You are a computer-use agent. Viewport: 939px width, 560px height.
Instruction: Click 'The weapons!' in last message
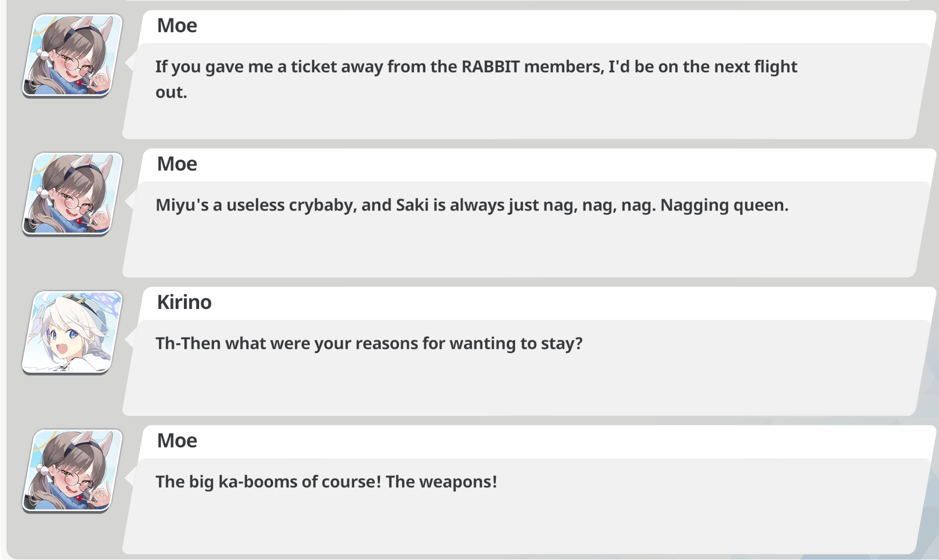point(441,482)
